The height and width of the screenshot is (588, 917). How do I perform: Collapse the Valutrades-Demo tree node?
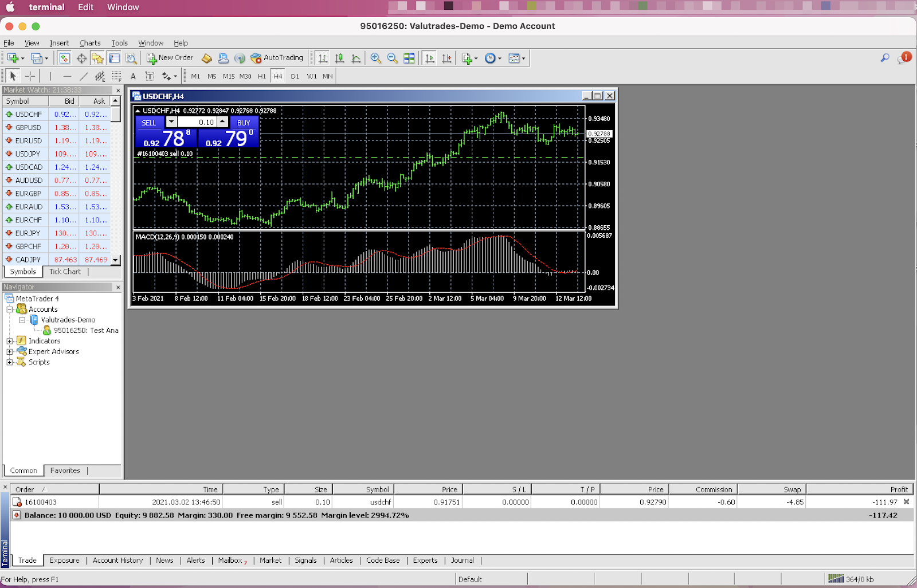[22, 320]
